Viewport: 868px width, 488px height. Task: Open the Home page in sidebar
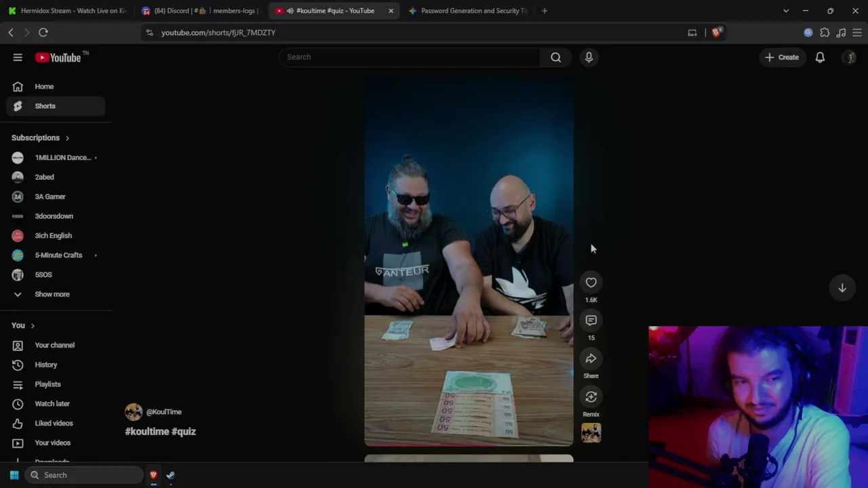(56, 87)
